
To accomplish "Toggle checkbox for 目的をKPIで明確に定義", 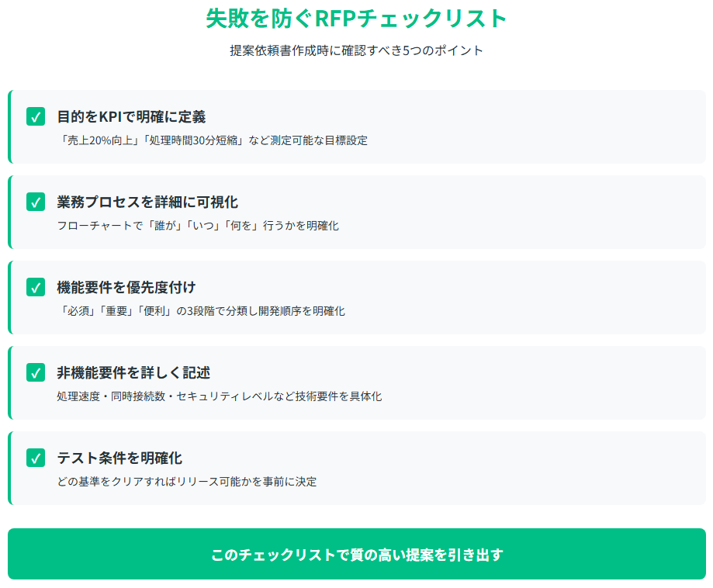I will pyautogui.click(x=36, y=116).
